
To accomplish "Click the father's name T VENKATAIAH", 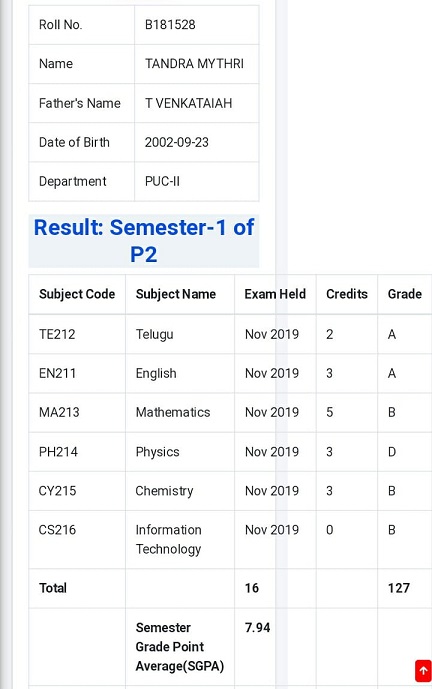I will pos(189,103).
